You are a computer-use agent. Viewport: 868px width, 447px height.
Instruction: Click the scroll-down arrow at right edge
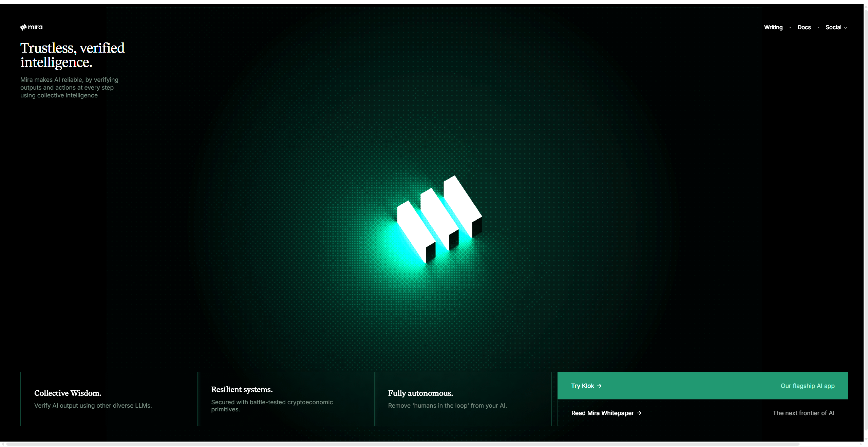[x=866, y=439]
